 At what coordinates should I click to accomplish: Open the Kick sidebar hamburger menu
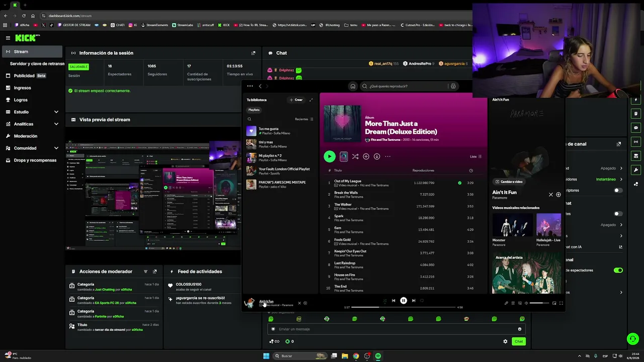coord(8,38)
